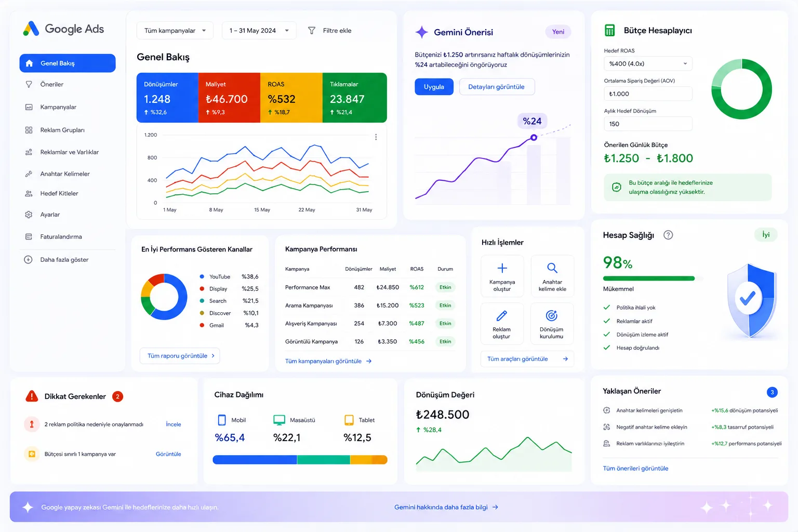Click the yellow budget alert icon

[32, 454]
